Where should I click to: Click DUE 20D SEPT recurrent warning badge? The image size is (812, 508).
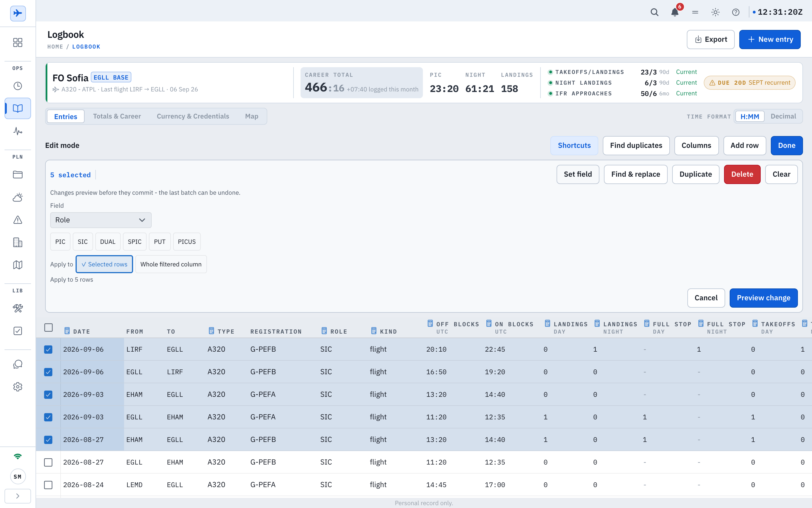click(750, 83)
